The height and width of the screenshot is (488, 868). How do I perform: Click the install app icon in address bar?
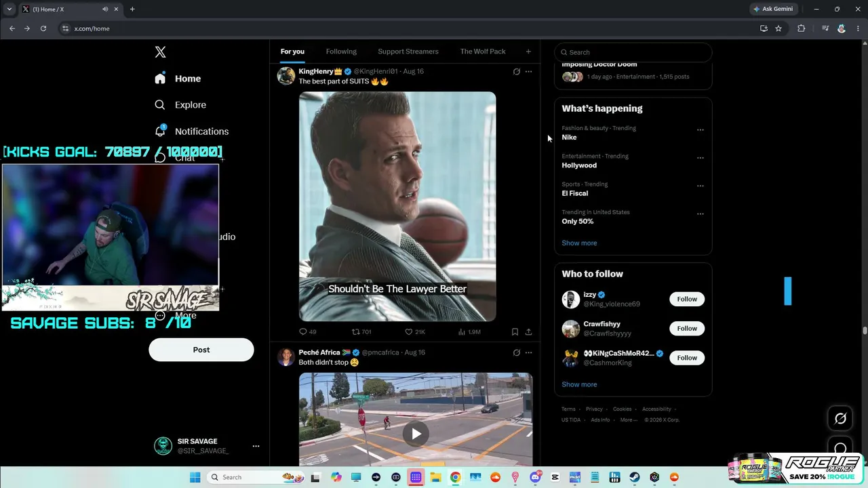(x=764, y=28)
